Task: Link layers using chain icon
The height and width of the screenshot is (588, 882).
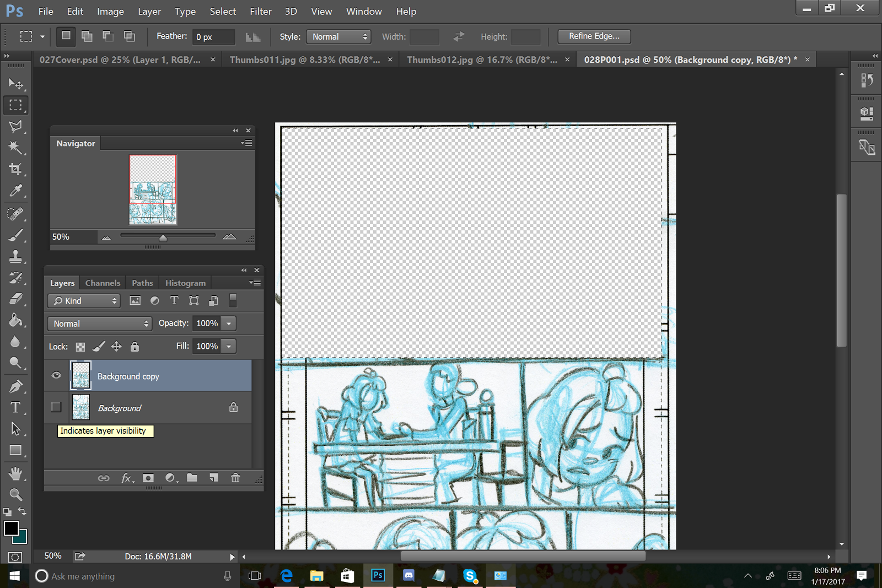Action: tap(104, 478)
